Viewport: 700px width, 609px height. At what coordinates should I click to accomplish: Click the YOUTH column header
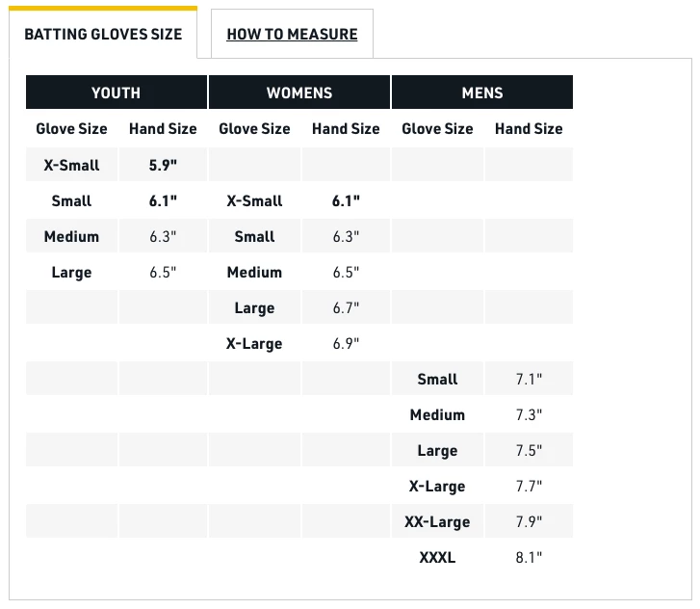click(x=116, y=93)
